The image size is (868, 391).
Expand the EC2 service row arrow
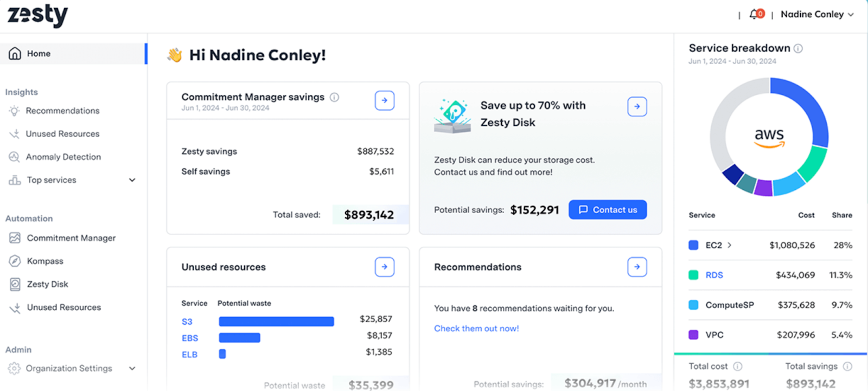click(x=729, y=245)
